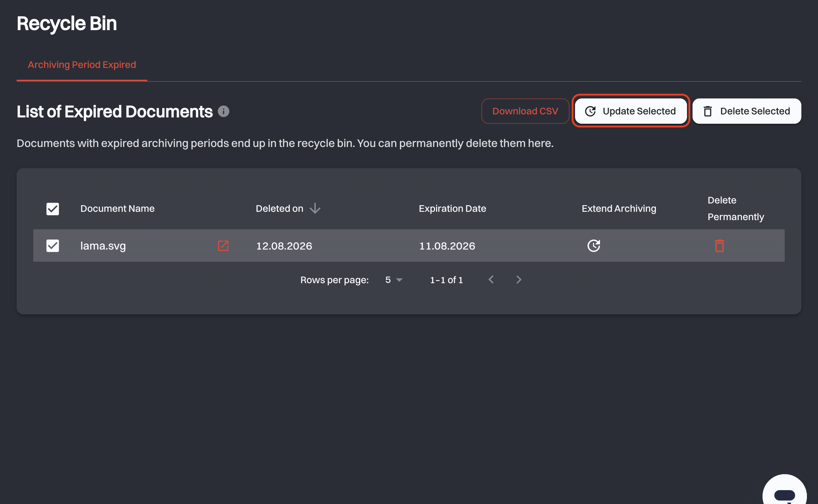Permanently delete lama.svg with trash icon
Viewport: 818px width, 504px height.
(720, 246)
